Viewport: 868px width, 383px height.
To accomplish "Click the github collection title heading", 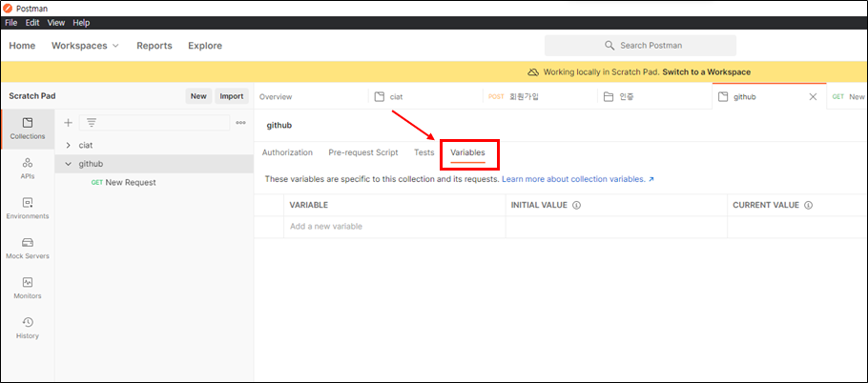I will pyautogui.click(x=279, y=126).
